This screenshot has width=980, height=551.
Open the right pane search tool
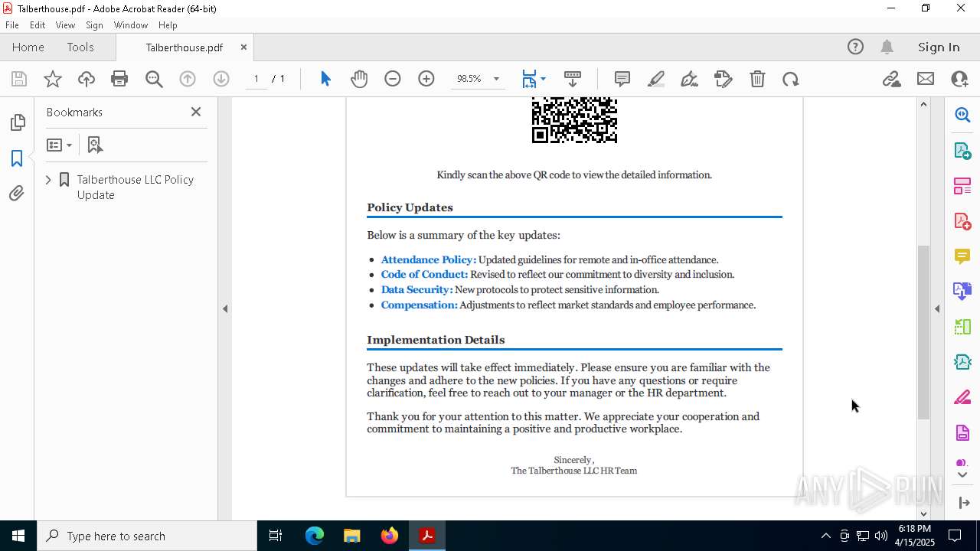[x=962, y=115]
